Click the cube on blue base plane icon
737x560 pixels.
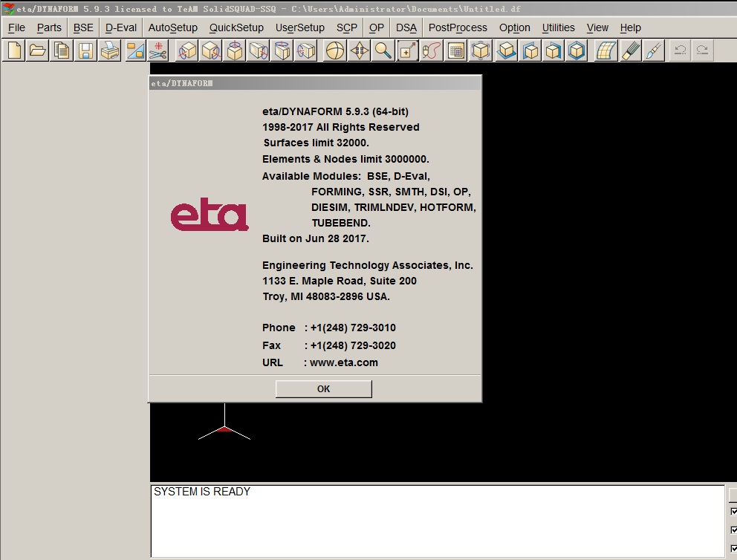[506, 51]
